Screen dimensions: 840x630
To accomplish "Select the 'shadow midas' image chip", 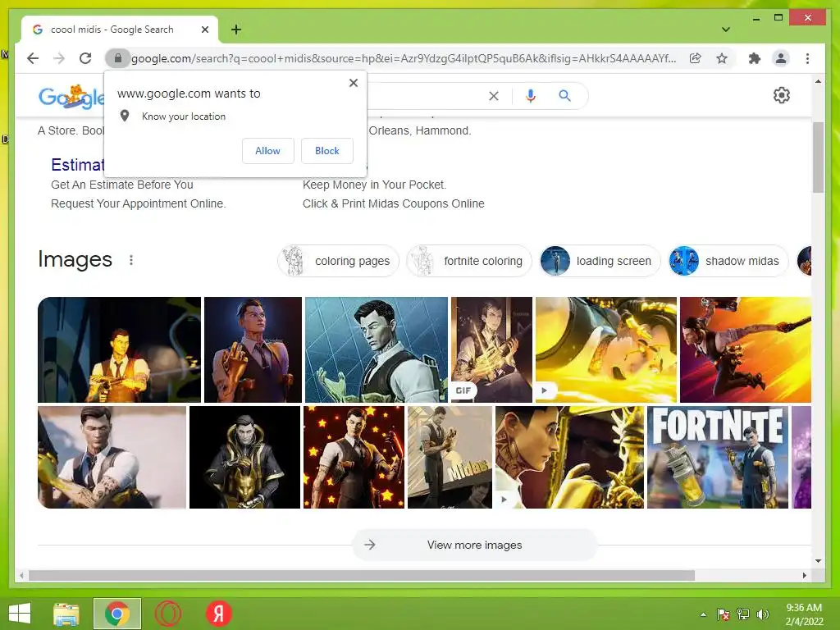I will pyautogui.click(x=728, y=261).
